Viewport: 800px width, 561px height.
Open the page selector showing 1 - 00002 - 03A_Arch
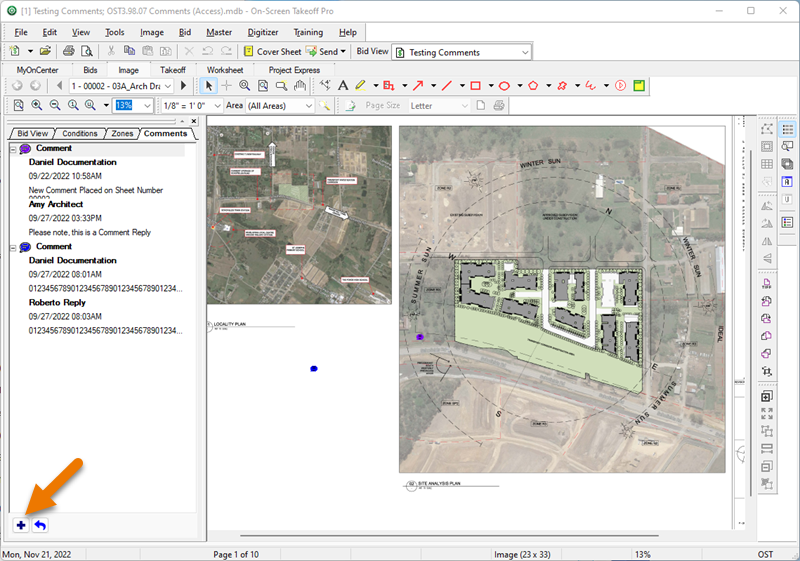(x=121, y=86)
